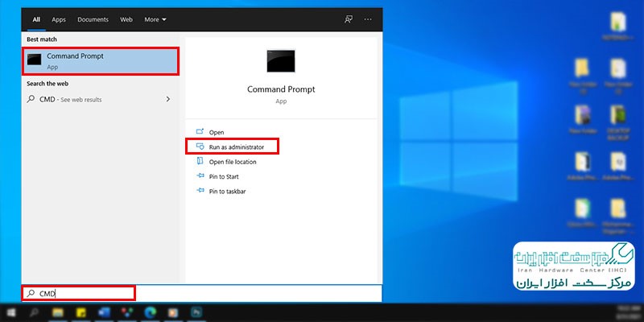
Task: Open the yellow Sticky Notes taskbar icon
Action: (x=80, y=313)
